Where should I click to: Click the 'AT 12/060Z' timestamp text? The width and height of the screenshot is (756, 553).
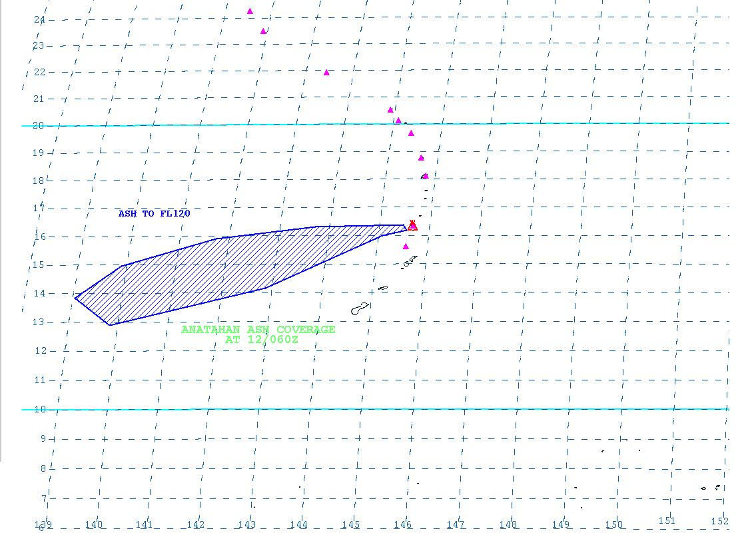262,339
